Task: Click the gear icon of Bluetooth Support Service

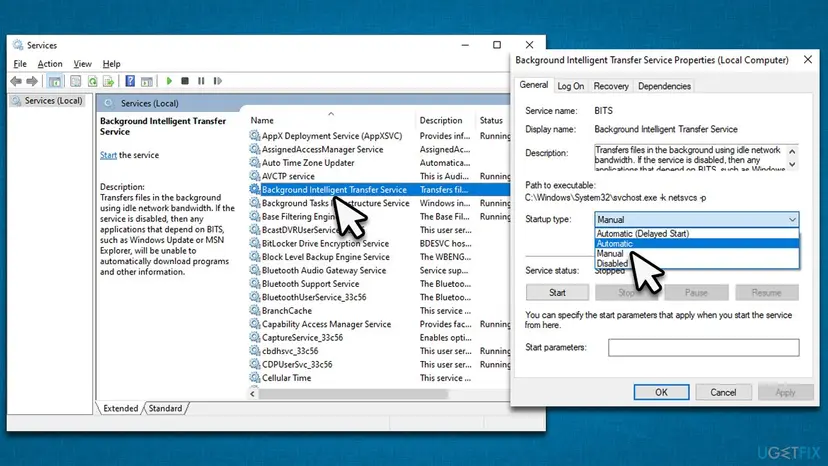Action: point(255,284)
